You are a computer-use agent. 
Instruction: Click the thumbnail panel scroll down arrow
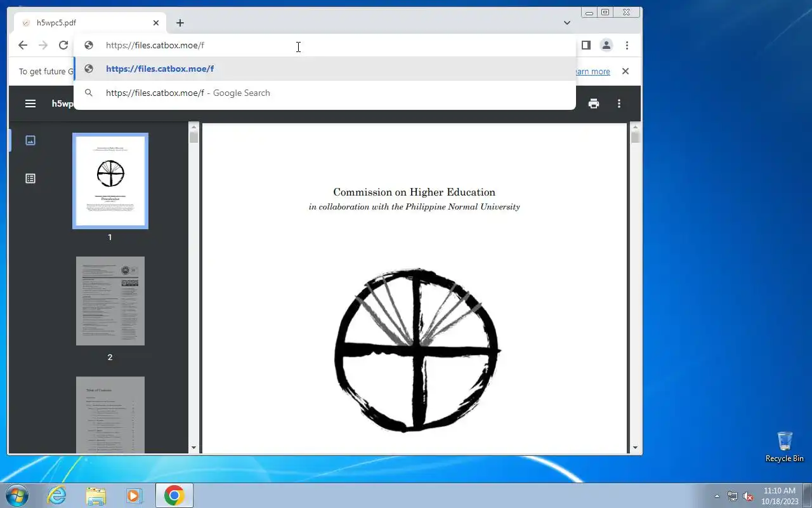[193, 448]
